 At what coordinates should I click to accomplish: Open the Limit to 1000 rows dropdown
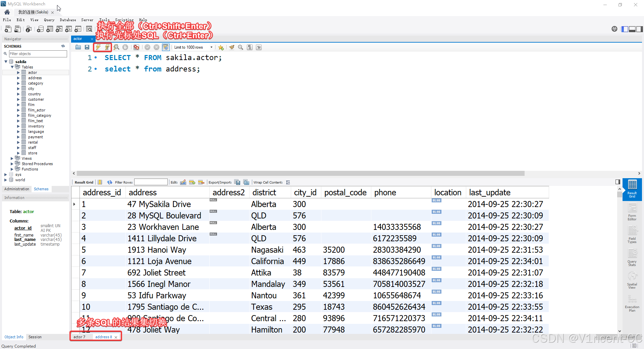193,47
